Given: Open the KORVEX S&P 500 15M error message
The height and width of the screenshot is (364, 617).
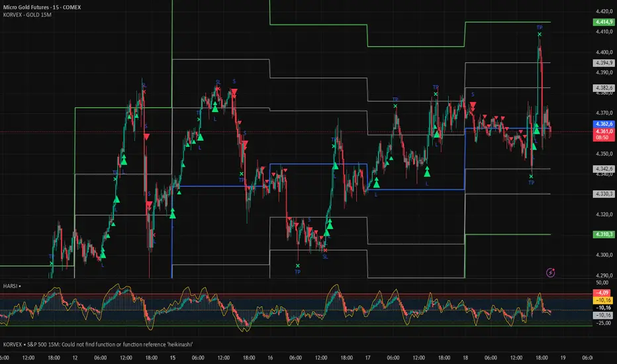Looking at the screenshot, I should coord(98,344).
